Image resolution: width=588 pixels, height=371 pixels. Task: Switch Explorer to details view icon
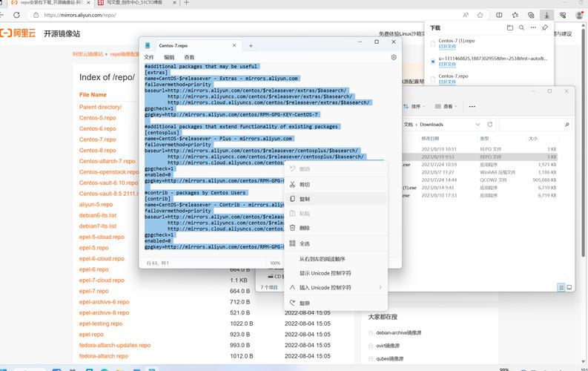pos(561,288)
